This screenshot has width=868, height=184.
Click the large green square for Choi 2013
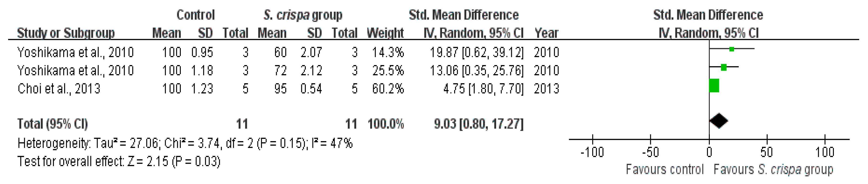[x=714, y=86]
